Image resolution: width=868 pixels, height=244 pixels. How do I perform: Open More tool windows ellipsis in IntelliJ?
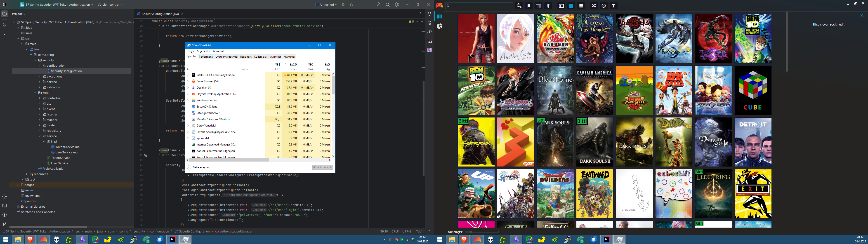coord(4,34)
